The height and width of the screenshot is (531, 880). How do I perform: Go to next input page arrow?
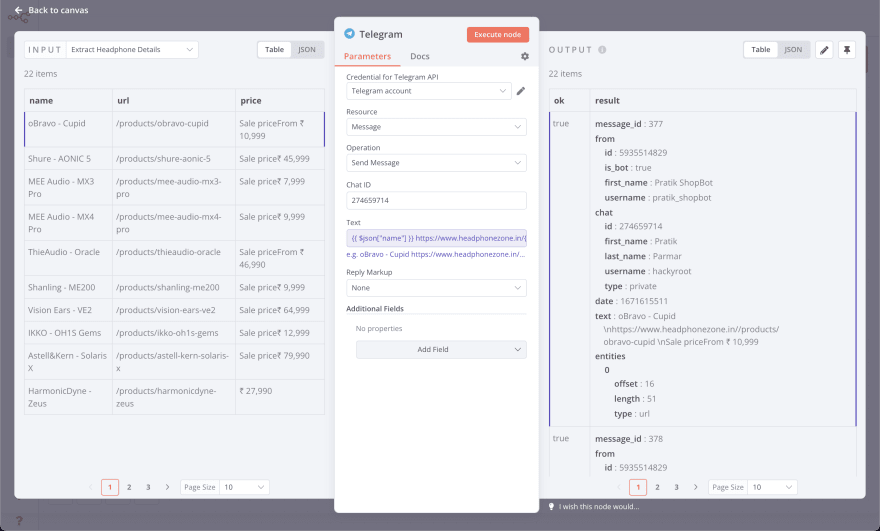167,487
